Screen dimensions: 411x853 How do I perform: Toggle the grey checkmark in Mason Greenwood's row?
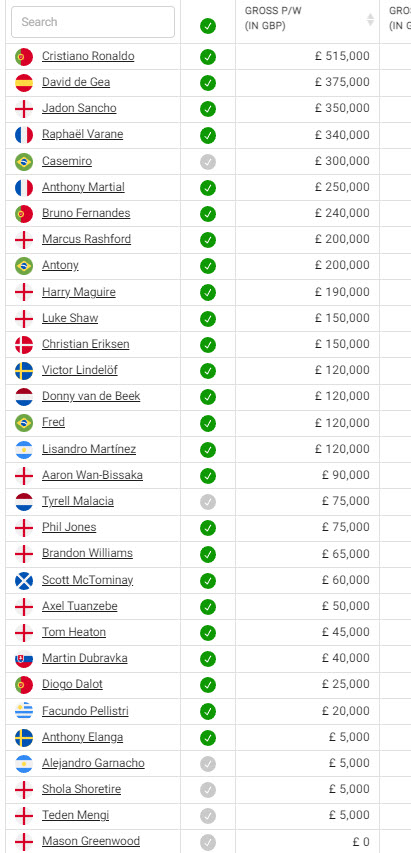click(x=208, y=842)
